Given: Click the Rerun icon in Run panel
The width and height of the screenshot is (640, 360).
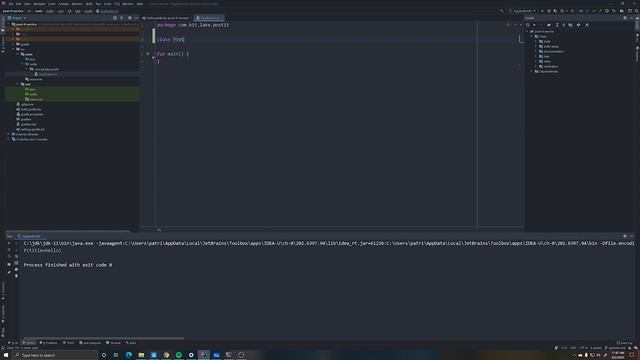Looking at the screenshot, I should [9, 243].
